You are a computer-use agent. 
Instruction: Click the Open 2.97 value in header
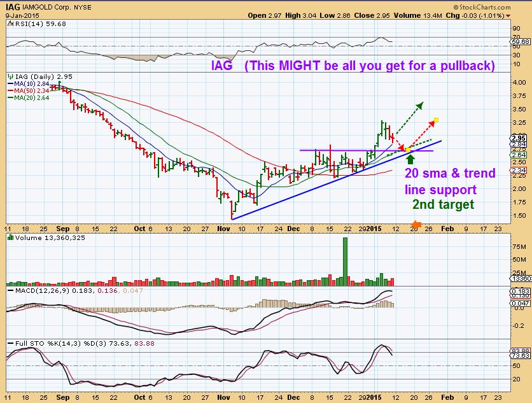264,16
